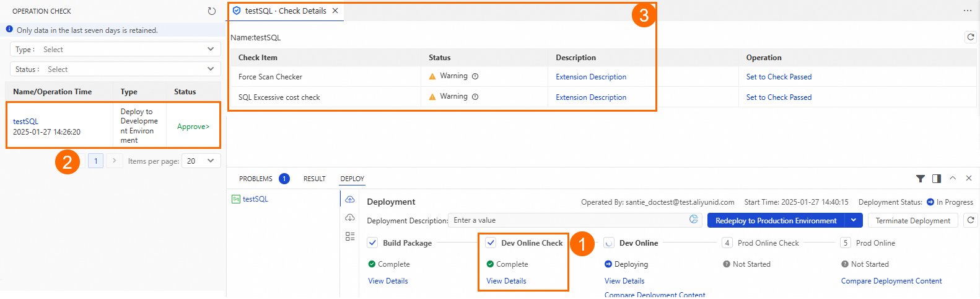The width and height of the screenshot is (980, 299).
Task: Click Redeploy to Production Environment
Action: (x=776, y=220)
